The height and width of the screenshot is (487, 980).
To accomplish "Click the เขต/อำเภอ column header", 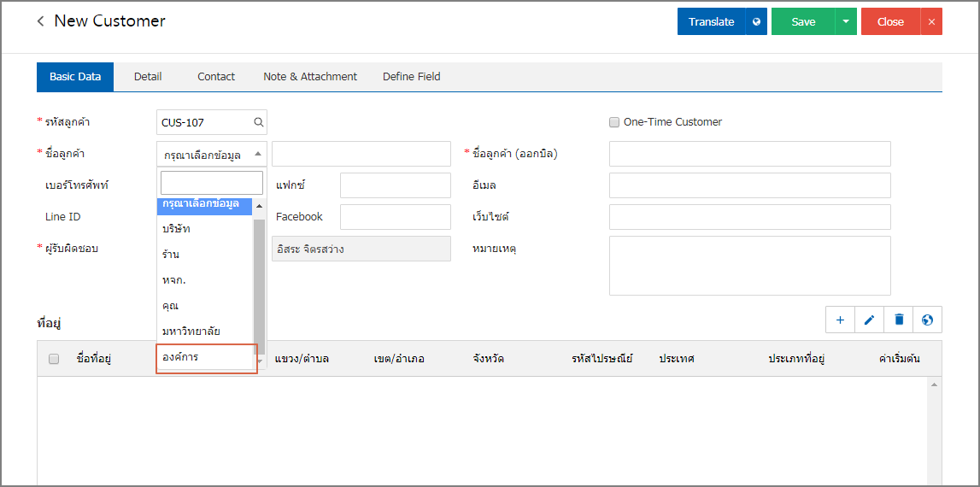I will pos(399,359).
